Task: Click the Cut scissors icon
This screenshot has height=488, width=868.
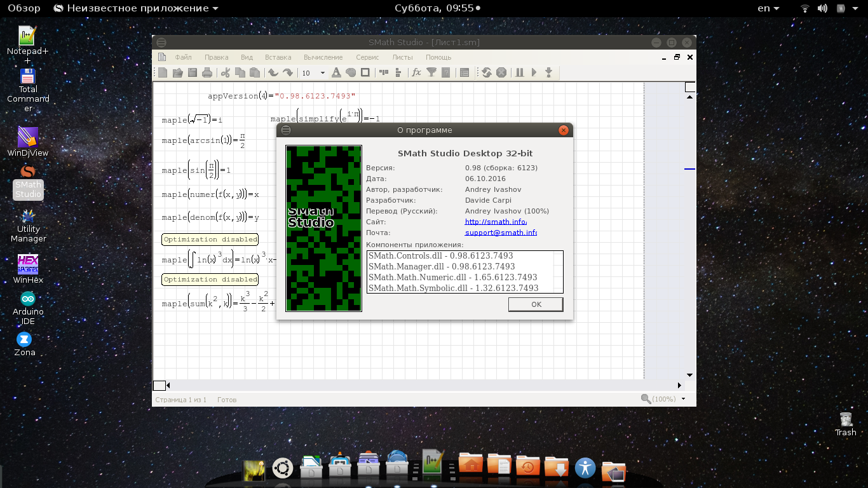Action: [x=225, y=72]
